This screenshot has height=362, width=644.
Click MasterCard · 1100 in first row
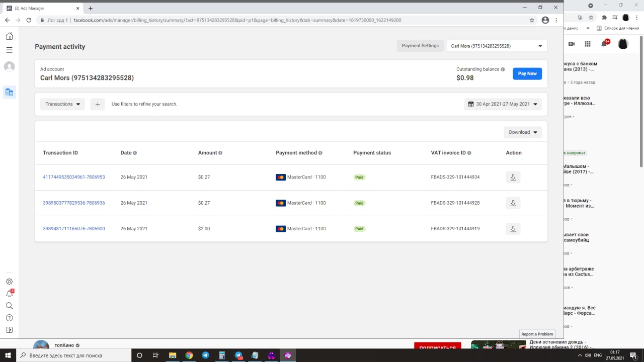coord(301,177)
